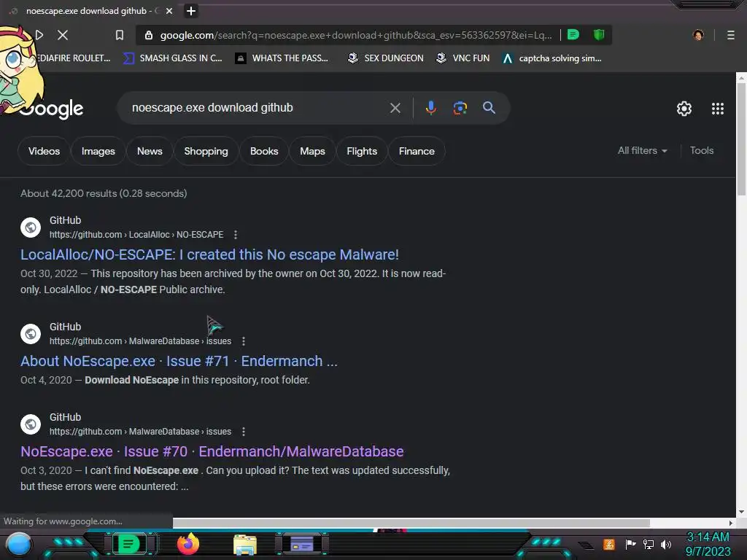Switch to the Finance results tab
Viewport: 747px width, 560px height.
click(x=417, y=151)
